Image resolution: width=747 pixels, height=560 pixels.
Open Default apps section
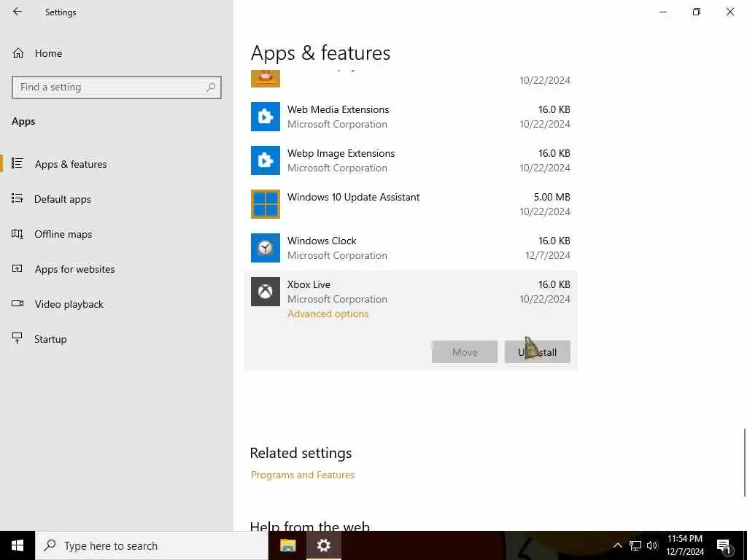[63, 199]
